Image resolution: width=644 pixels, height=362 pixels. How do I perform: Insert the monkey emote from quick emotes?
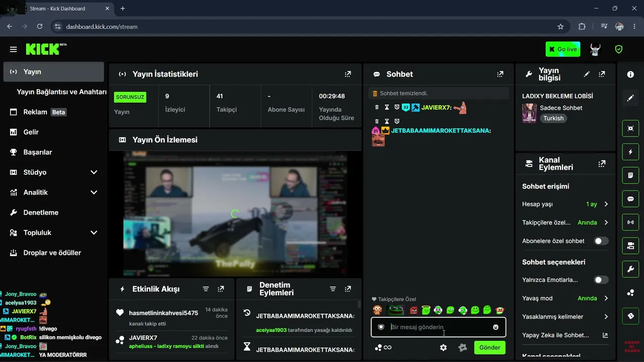pos(377,310)
